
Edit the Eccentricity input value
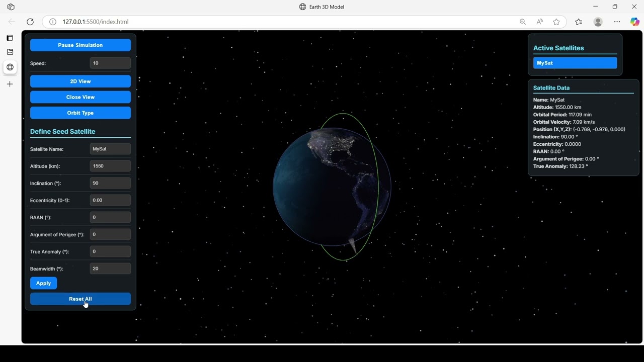click(x=110, y=200)
